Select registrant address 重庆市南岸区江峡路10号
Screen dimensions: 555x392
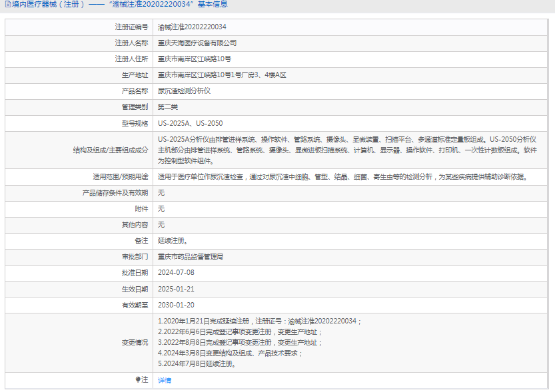click(195, 59)
